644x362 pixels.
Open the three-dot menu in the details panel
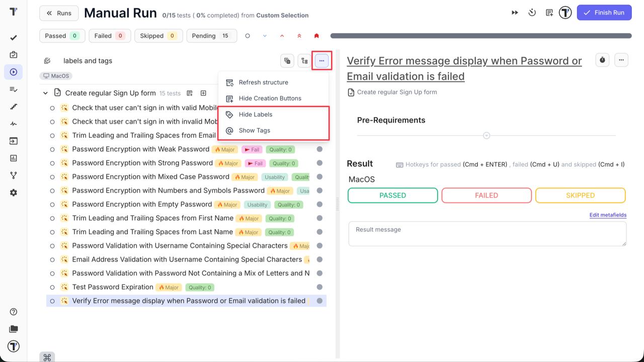pos(621,60)
